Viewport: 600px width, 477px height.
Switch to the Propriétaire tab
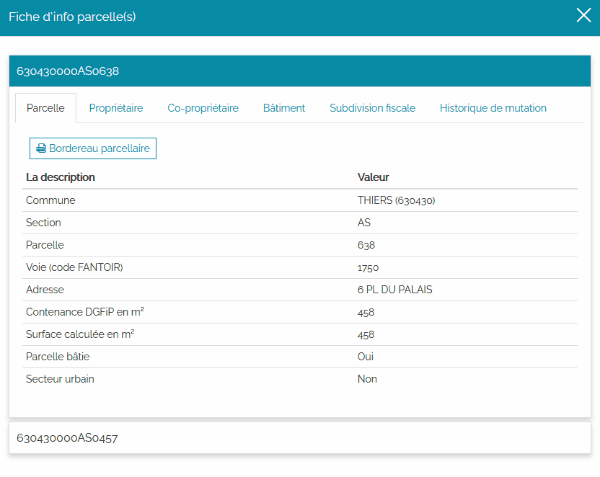116,108
